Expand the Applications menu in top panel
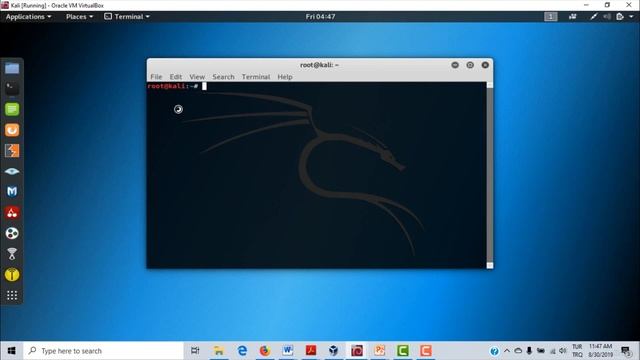 tap(29, 17)
